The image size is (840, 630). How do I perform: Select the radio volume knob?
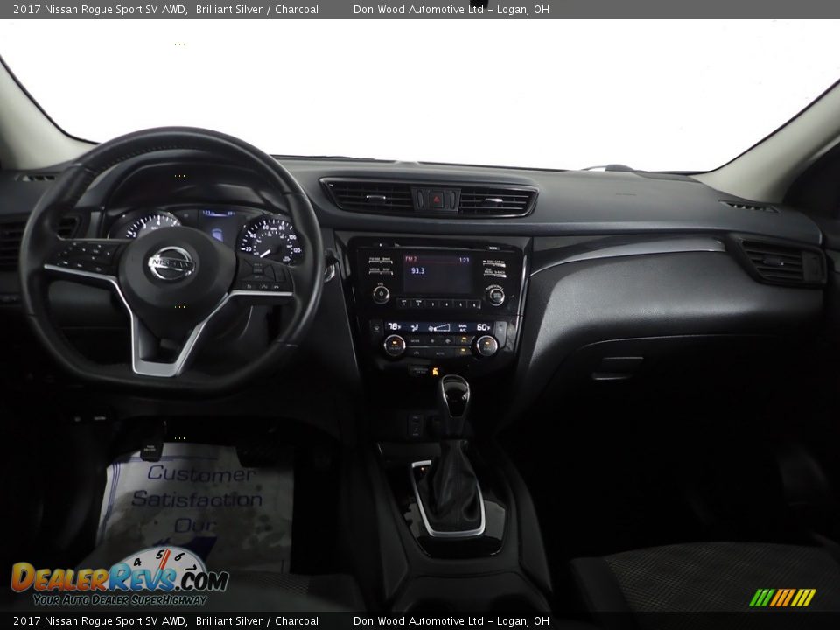[380, 293]
